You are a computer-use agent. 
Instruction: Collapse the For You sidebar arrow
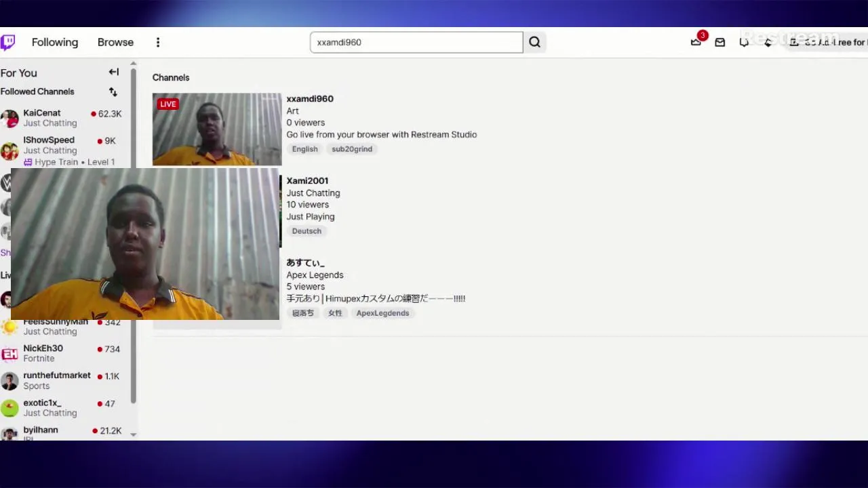point(114,72)
